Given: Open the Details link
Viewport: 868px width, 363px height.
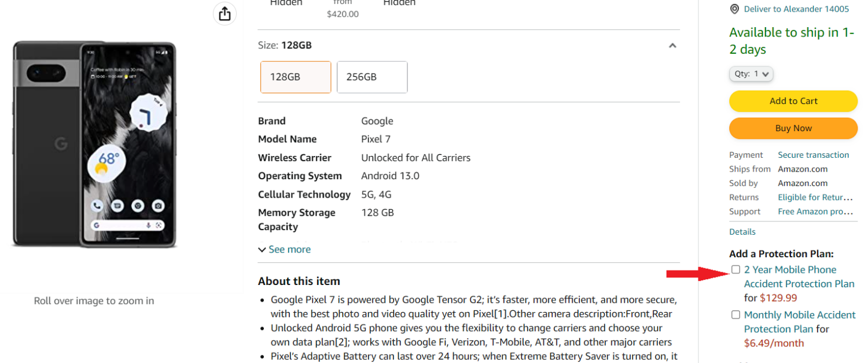Looking at the screenshot, I should [x=742, y=232].
